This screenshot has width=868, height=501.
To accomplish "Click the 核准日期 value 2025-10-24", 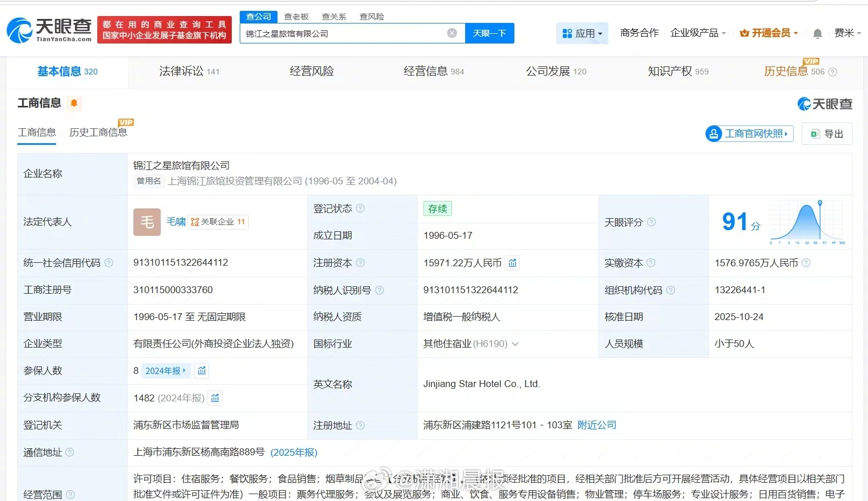I will point(739,317).
